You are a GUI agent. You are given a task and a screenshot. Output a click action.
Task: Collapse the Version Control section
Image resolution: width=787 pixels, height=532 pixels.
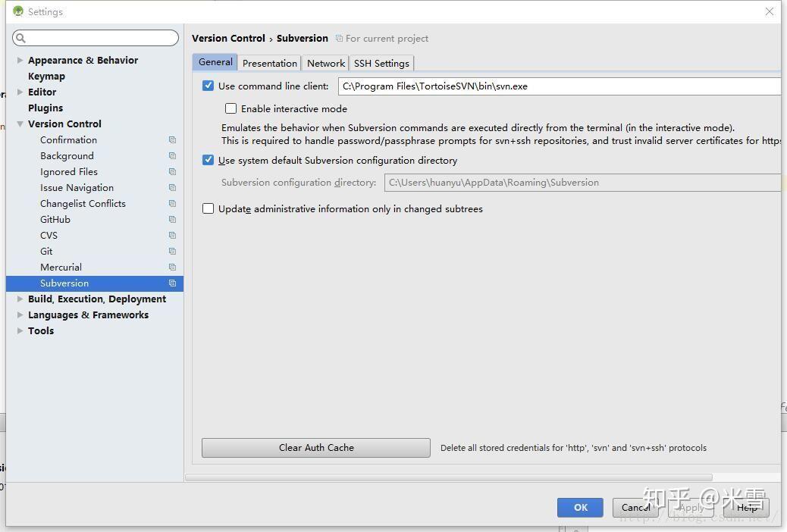[x=20, y=124]
